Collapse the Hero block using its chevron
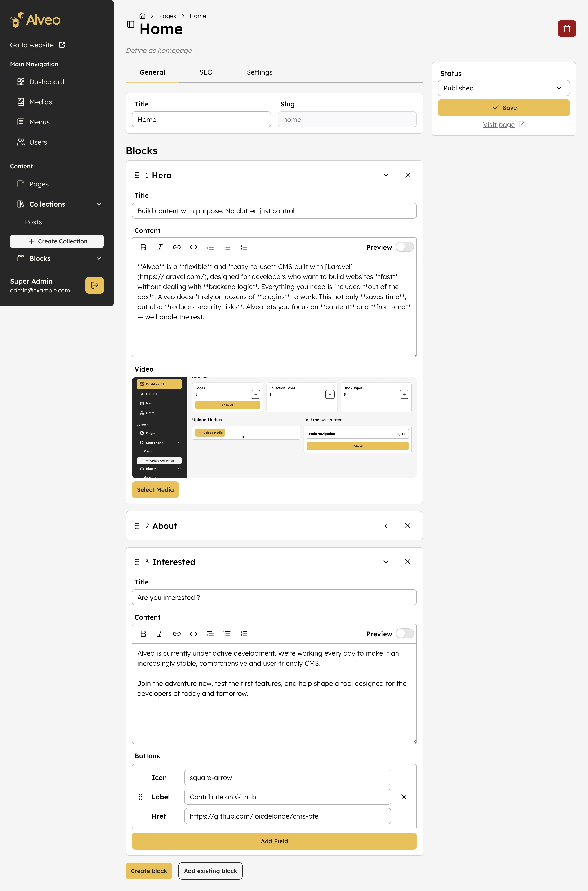The image size is (588, 891). click(386, 175)
